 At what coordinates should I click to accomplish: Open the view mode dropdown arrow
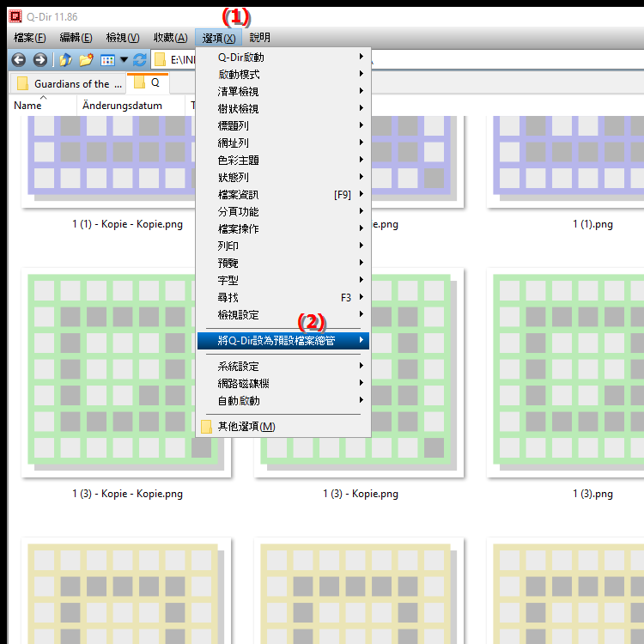[x=124, y=60]
